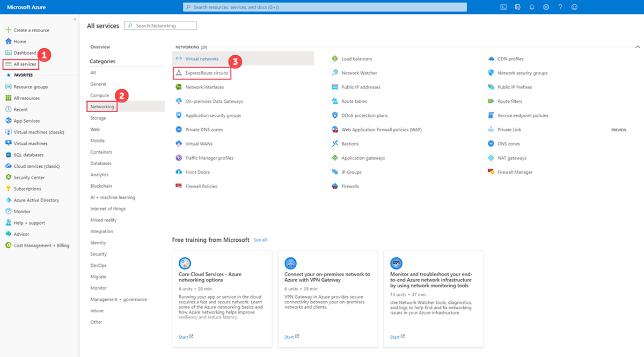Image resolution: width=644 pixels, height=357 pixels.
Task: Click the Search Networking input field
Action: click(x=160, y=25)
